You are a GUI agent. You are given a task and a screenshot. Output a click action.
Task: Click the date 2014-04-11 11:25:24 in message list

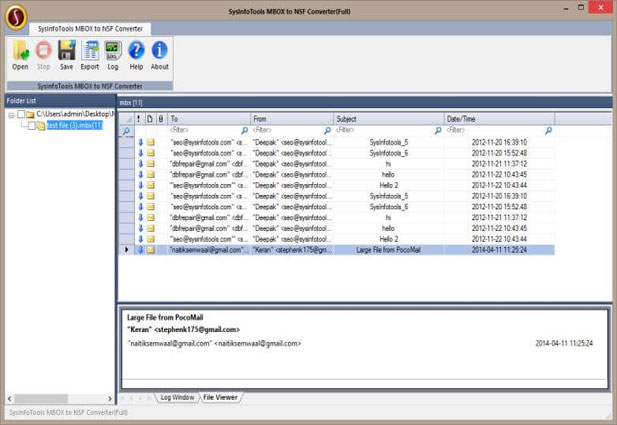coord(499,249)
